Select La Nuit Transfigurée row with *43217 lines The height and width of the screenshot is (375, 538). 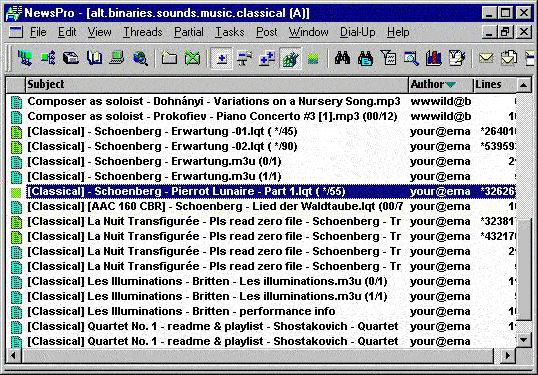(x=261, y=237)
